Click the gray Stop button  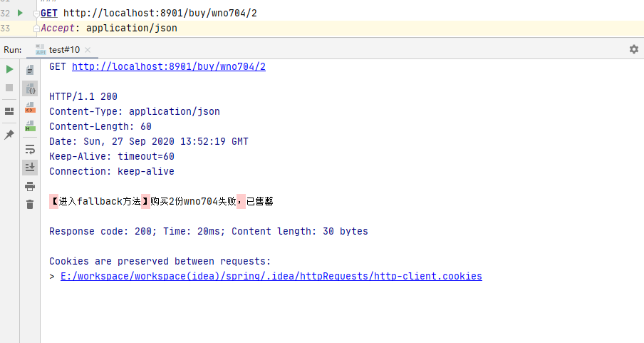point(9,88)
